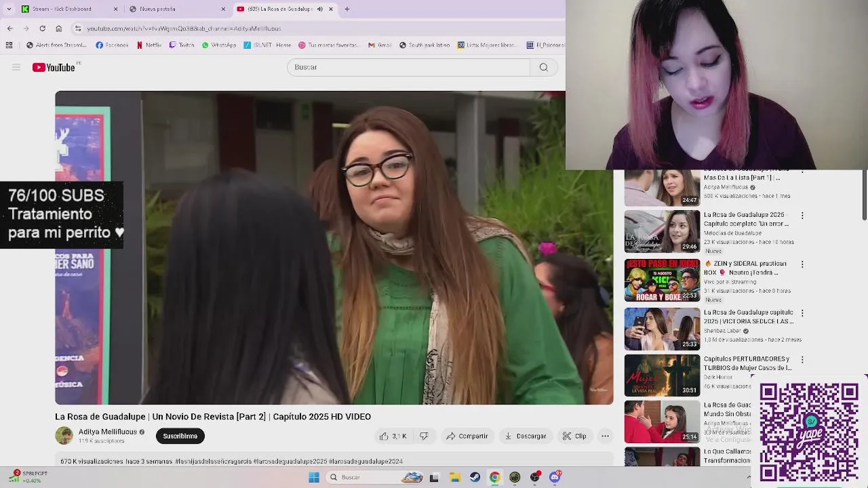Share video with Compartir button

(467, 436)
